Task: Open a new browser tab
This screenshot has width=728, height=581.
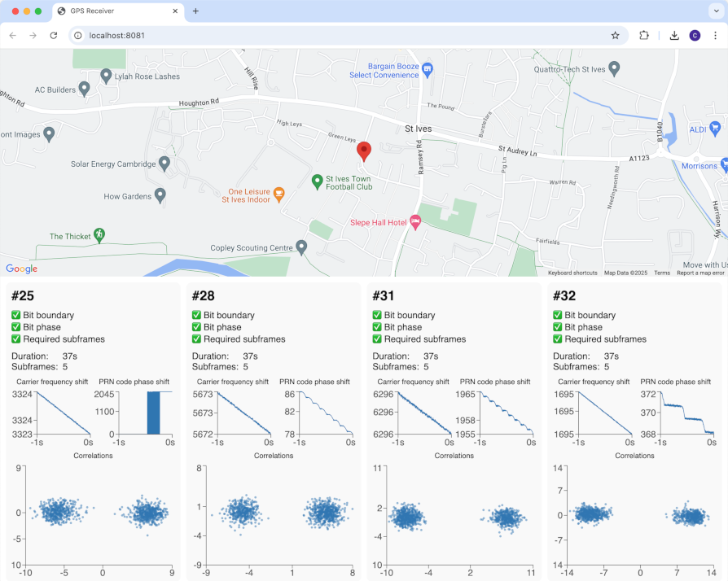Action: (195, 11)
